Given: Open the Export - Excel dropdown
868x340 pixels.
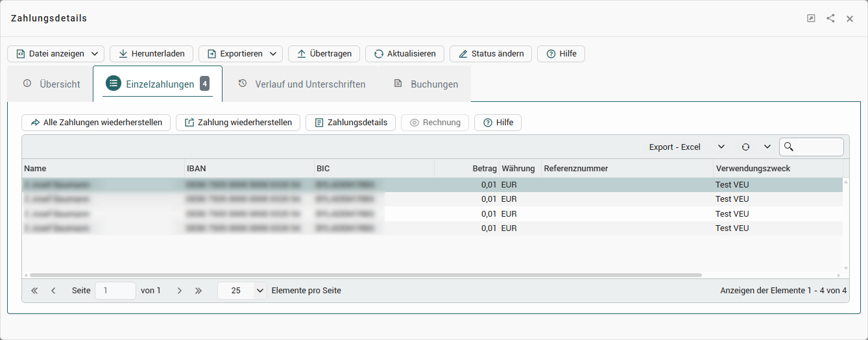Looking at the screenshot, I should [x=686, y=147].
